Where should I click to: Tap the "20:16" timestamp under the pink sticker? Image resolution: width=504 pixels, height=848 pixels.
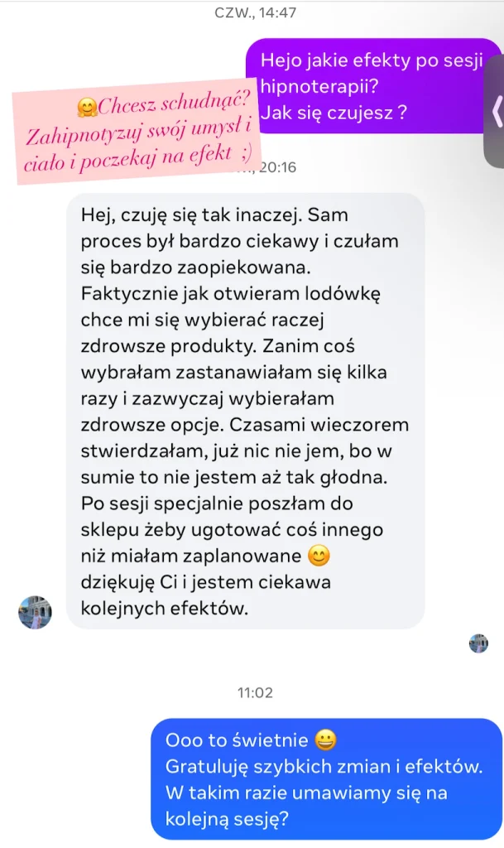(x=278, y=167)
